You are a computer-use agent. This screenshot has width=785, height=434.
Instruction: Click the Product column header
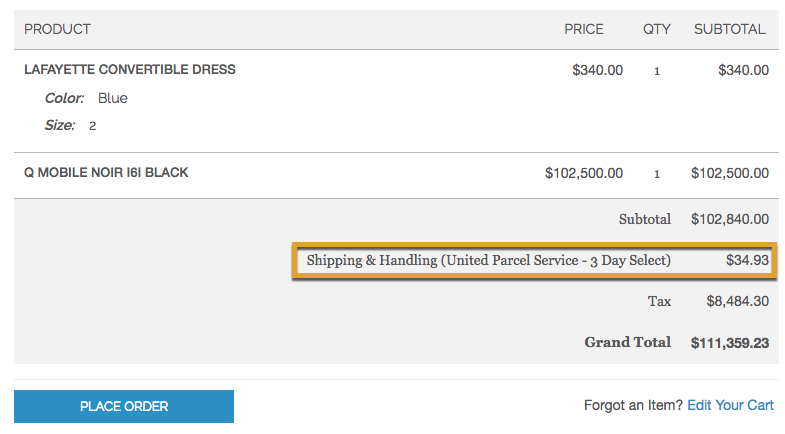57,29
